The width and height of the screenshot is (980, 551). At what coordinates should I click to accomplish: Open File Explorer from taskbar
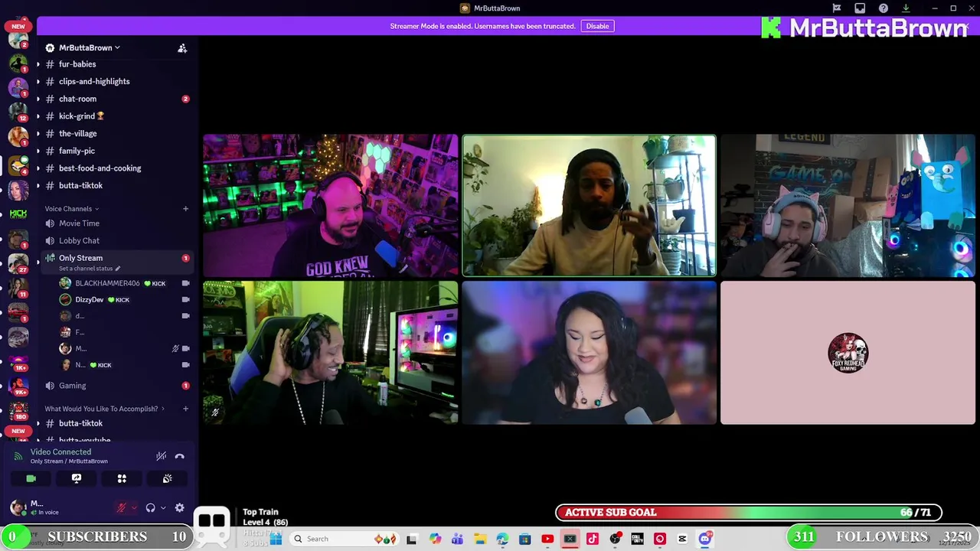(x=479, y=539)
